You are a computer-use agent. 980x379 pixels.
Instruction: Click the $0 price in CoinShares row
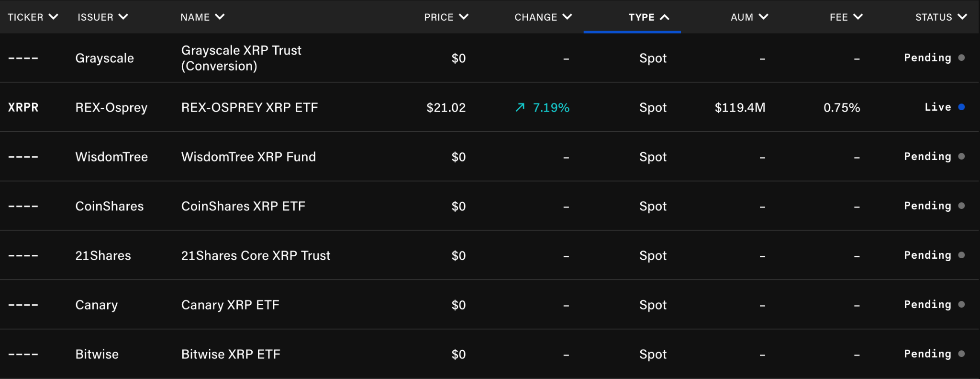[x=458, y=207]
